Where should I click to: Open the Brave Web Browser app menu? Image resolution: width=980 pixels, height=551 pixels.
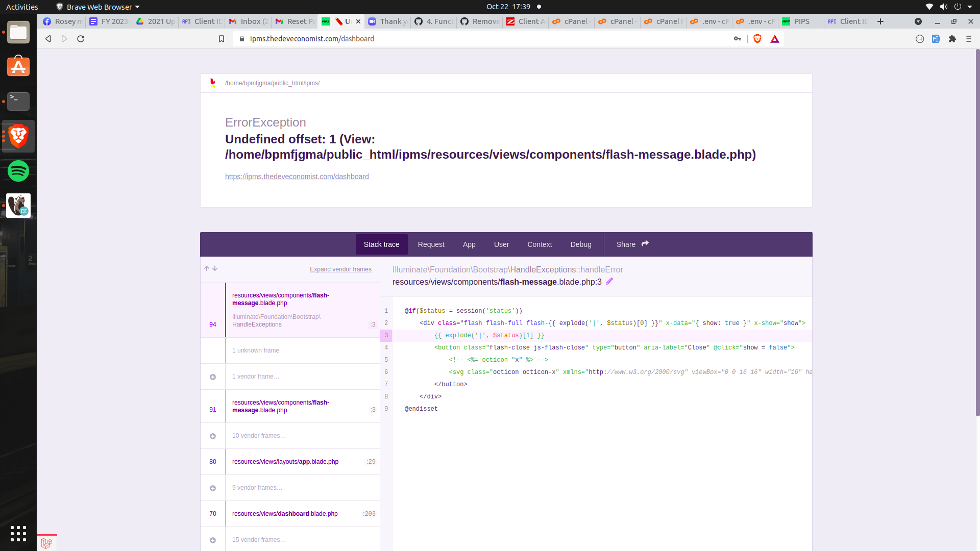(98, 7)
